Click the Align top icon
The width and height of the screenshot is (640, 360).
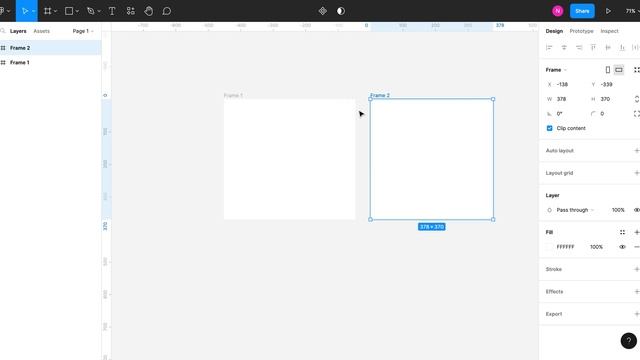point(593,48)
